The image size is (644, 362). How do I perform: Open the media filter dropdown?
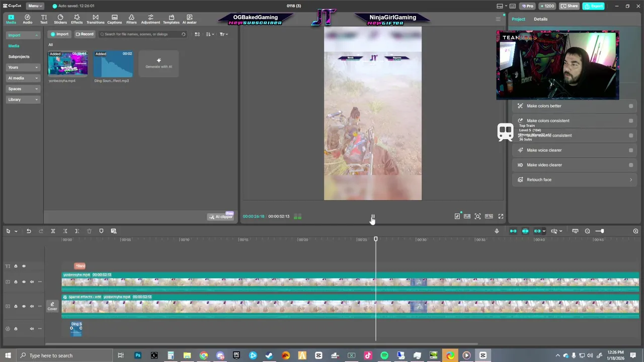(223, 34)
